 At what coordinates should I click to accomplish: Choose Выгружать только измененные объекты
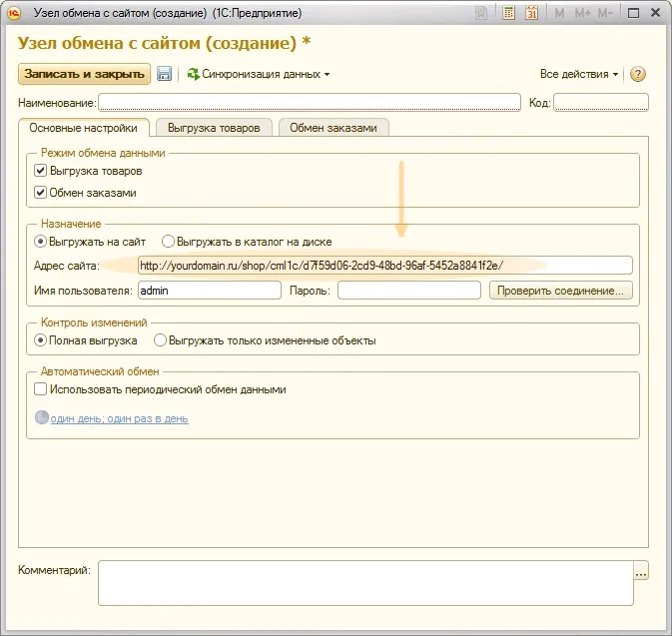coord(160,340)
